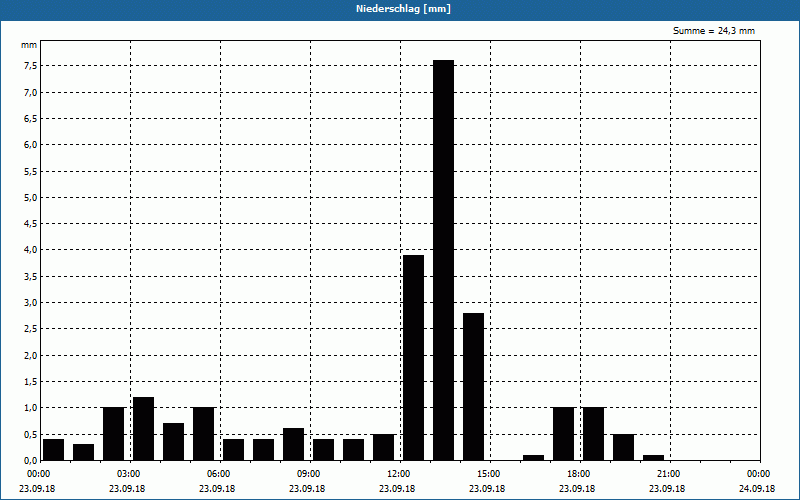800x500 pixels.
Task: Click the 7,5 y-axis value
Action: (30, 66)
